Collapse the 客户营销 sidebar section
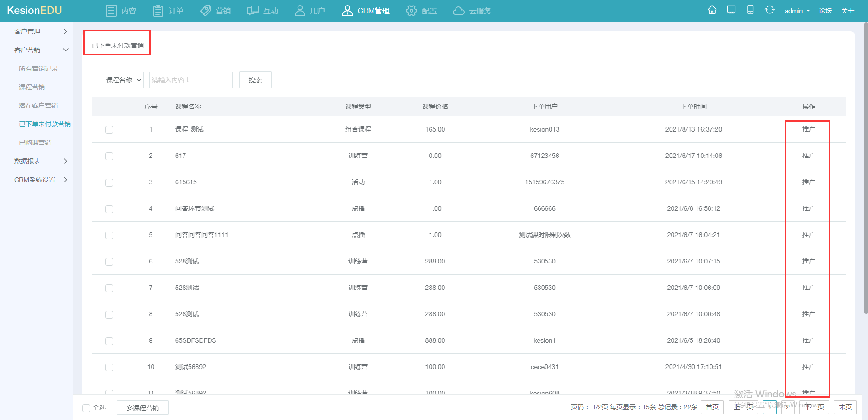The width and height of the screenshot is (868, 420). point(40,50)
